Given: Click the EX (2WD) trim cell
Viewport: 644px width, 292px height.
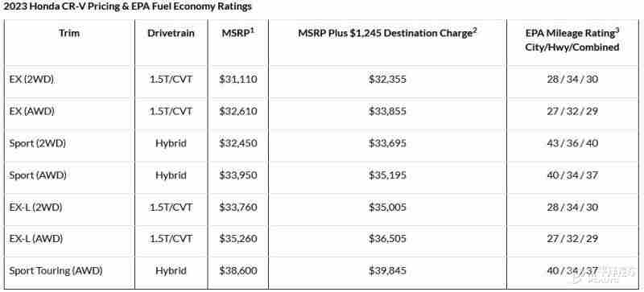Looking at the screenshot, I should click(31, 80).
